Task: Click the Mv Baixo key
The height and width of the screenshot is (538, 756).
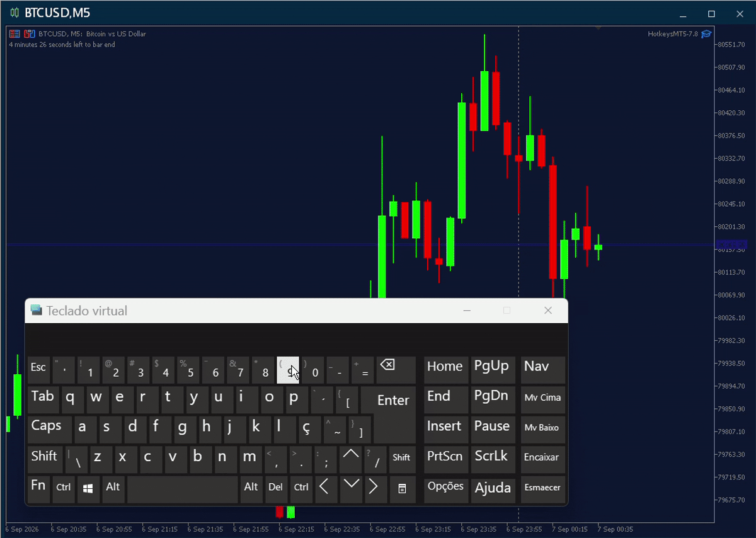Action: [542, 430]
